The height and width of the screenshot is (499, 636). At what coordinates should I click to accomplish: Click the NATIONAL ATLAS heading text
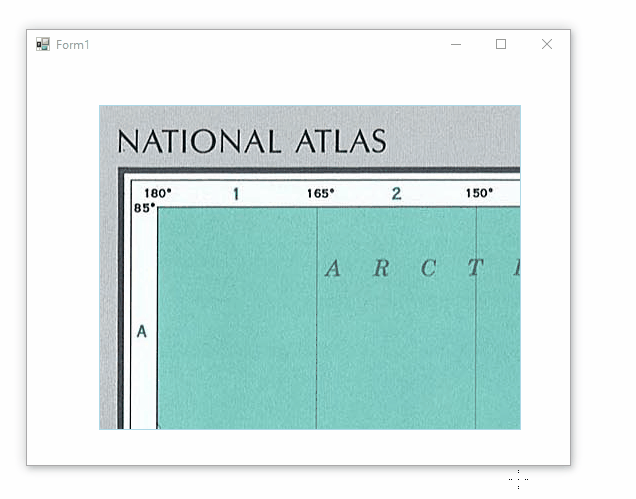(x=252, y=141)
